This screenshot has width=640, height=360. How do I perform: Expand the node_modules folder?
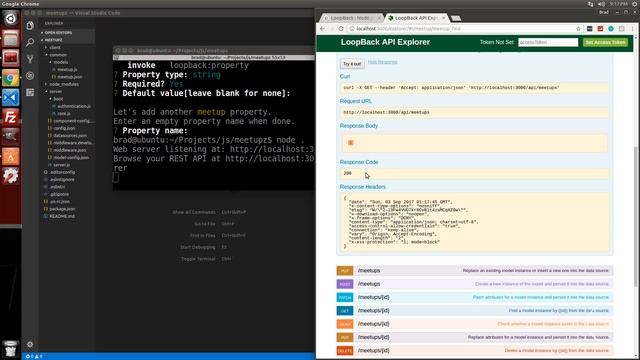click(64, 84)
